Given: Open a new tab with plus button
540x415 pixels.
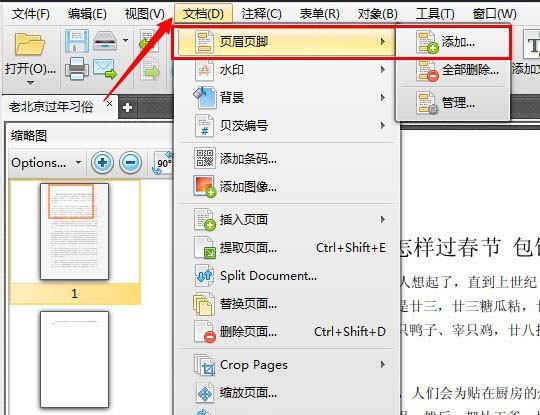Looking at the screenshot, I should click(x=127, y=107).
